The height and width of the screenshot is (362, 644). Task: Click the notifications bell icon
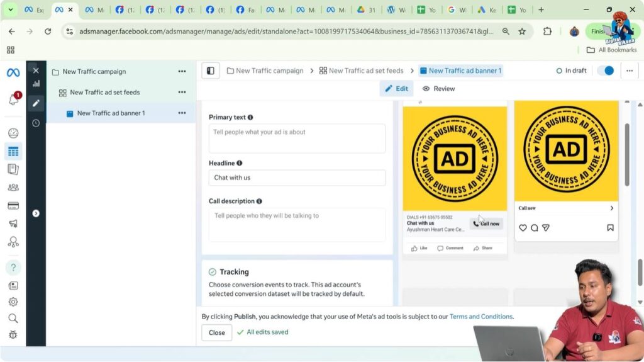[13, 100]
